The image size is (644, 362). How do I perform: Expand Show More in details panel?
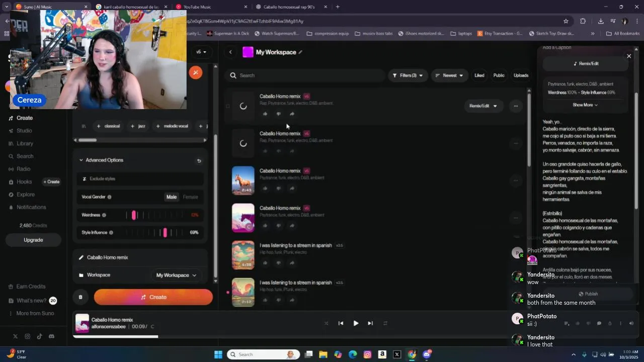(585, 105)
